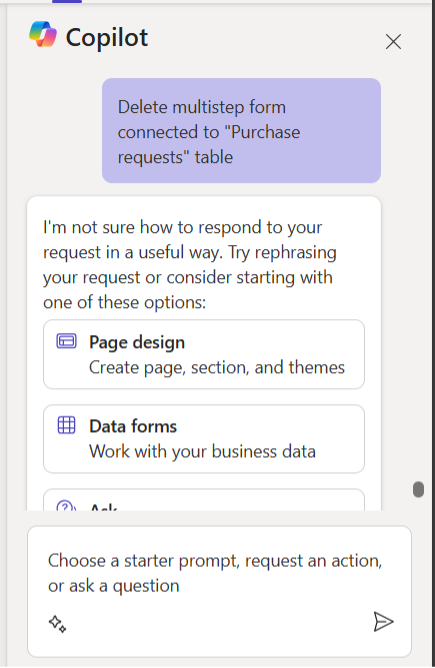Click the "I'm not sure how to respond" reply text

click(x=190, y=265)
